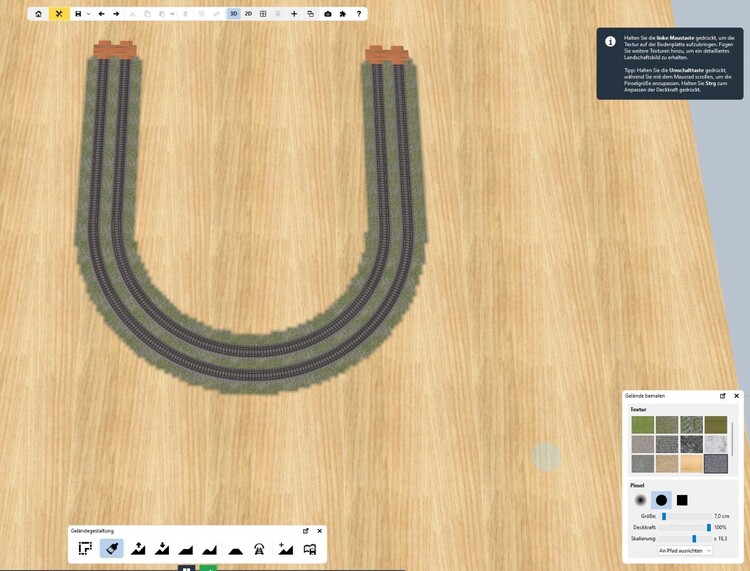Choose the bluish-gray asphalt texture
Image resolution: width=750 pixels, height=571 pixels.
click(x=716, y=463)
